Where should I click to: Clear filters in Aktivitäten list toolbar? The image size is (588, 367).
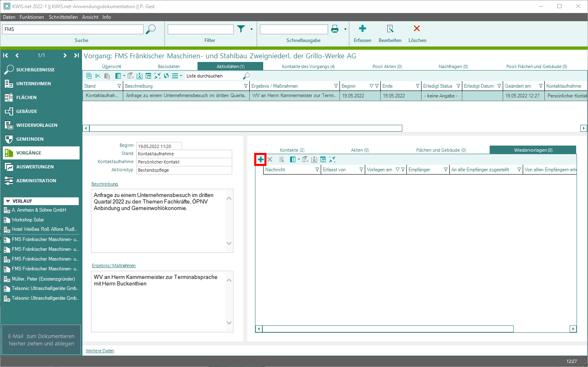coord(131,76)
